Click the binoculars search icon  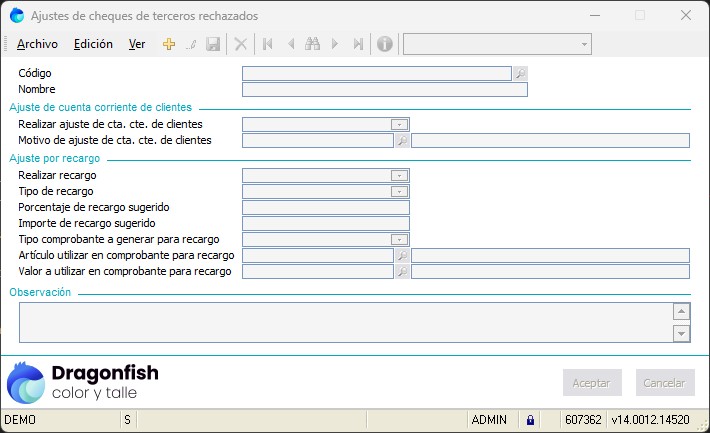[x=312, y=44]
